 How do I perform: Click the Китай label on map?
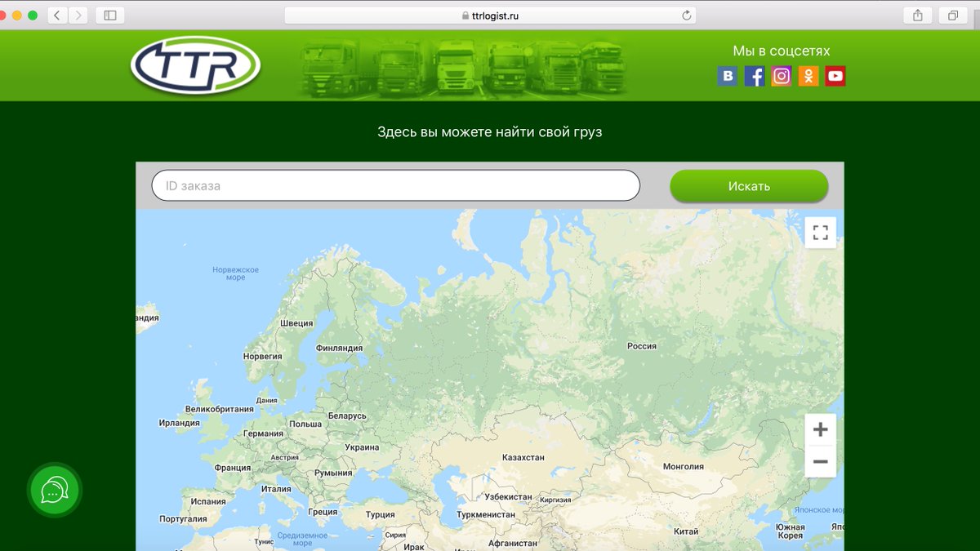click(686, 531)
